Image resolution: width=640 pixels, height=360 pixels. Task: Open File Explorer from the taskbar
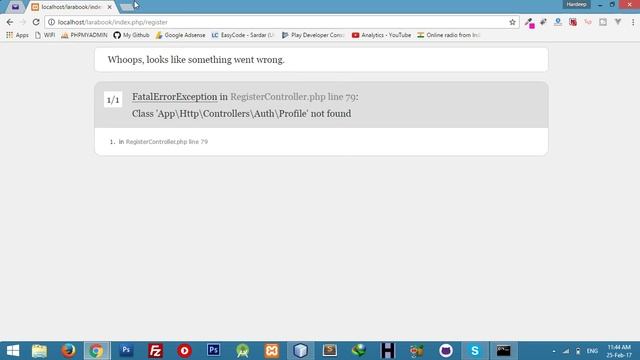[39, 351]
